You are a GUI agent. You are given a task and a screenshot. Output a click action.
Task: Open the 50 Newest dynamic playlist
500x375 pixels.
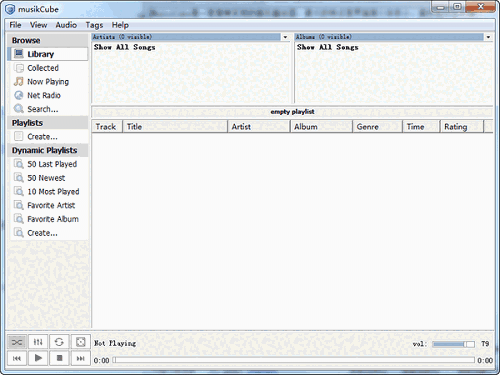click(x=46, y=178)
